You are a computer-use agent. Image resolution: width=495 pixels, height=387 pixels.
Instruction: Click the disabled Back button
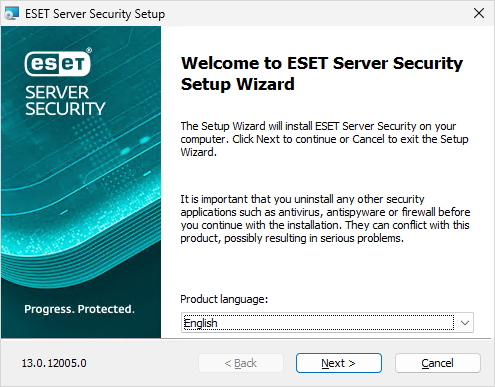tap(241, 363)
